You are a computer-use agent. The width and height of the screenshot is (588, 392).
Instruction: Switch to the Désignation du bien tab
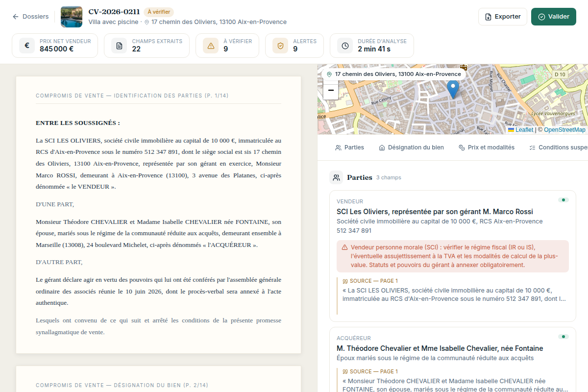pos(411,147)
